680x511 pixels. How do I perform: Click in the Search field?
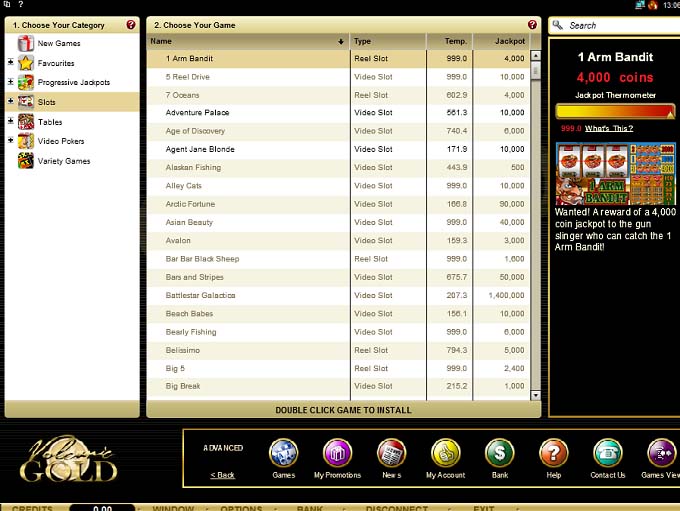pos(620,25)
